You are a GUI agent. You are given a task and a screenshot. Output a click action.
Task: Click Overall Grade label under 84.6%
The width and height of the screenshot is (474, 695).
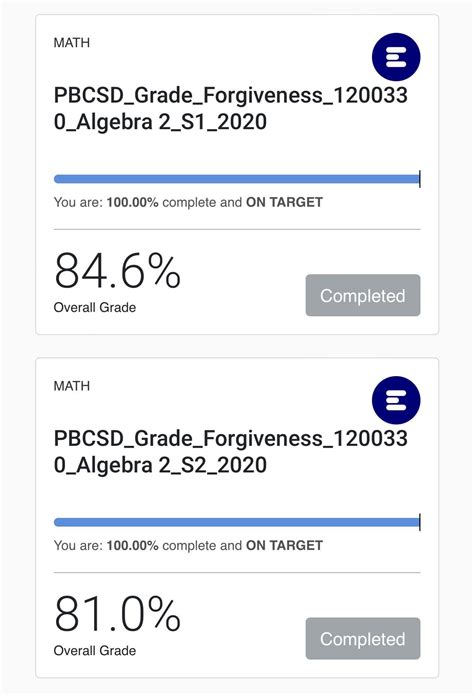point(95,307)
